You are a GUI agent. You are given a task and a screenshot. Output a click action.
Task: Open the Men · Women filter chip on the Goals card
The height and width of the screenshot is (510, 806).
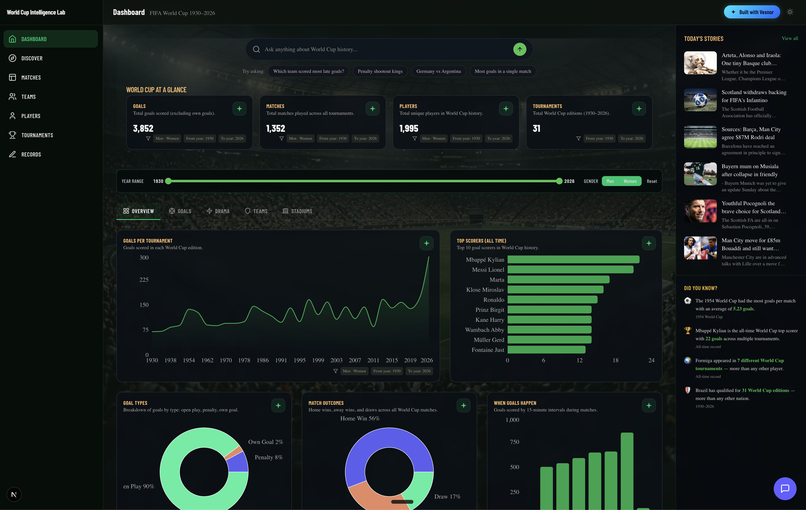[x=167, y=138]
